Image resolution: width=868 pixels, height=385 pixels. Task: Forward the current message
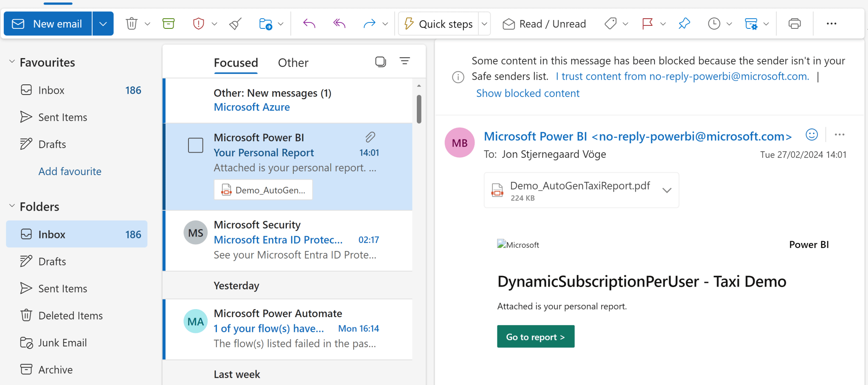tap(370, 23)
